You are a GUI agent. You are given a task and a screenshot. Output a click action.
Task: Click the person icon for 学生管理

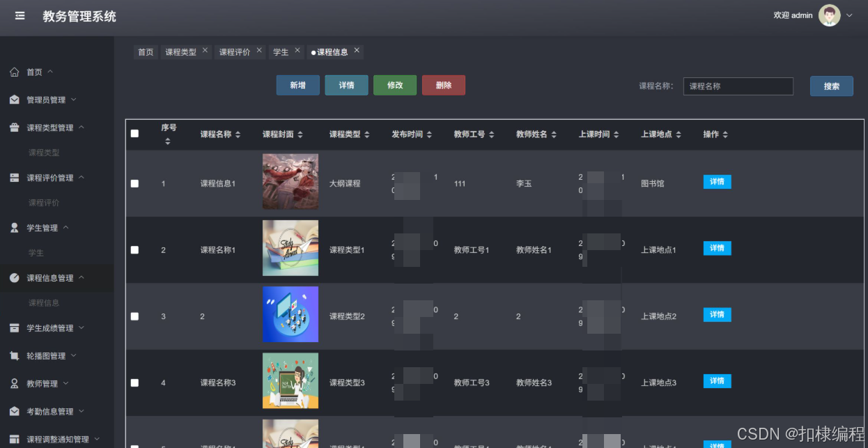15,228
